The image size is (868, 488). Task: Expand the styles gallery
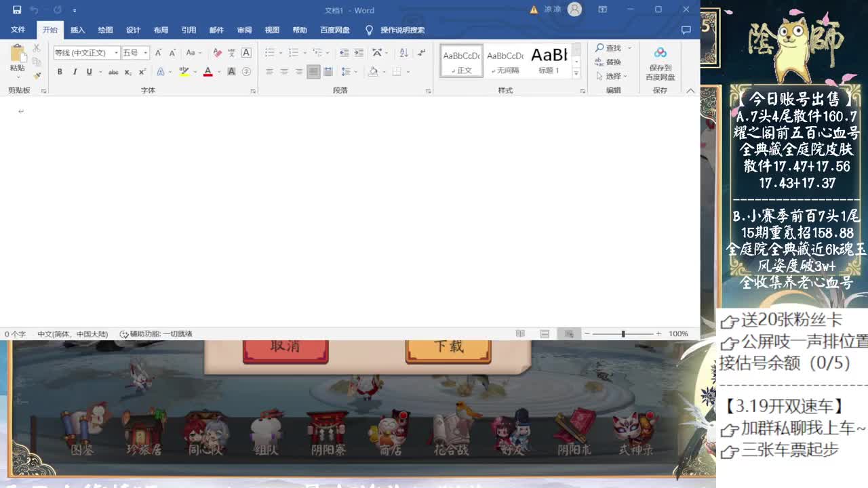coord(576,72)
